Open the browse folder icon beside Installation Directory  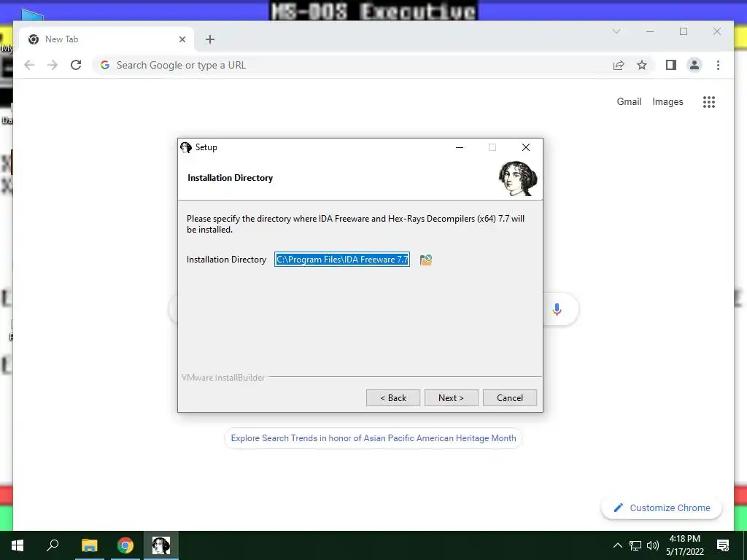pos(426,260)
